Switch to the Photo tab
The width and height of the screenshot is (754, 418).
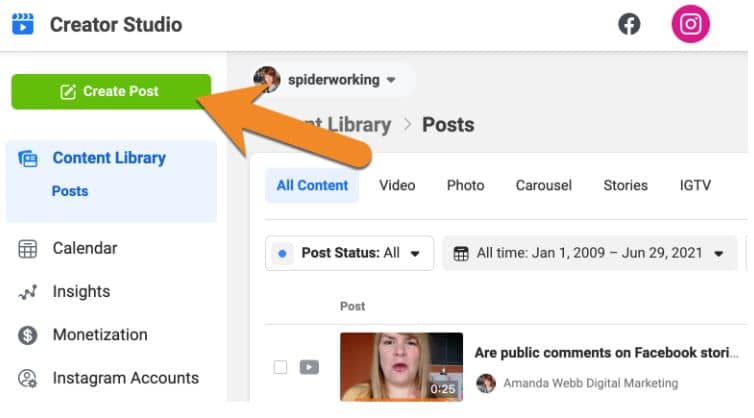pos(465,186)
